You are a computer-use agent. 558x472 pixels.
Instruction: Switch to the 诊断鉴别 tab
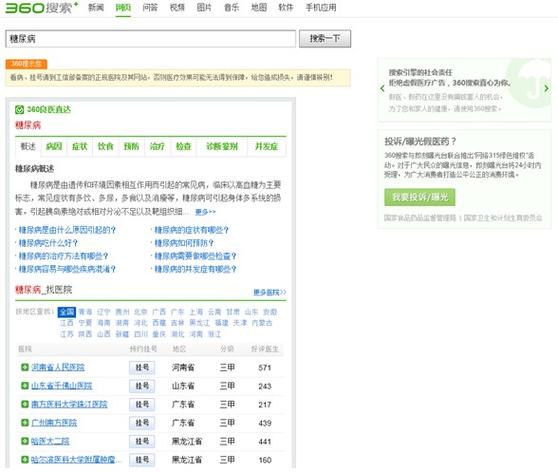tap(222, 147)
